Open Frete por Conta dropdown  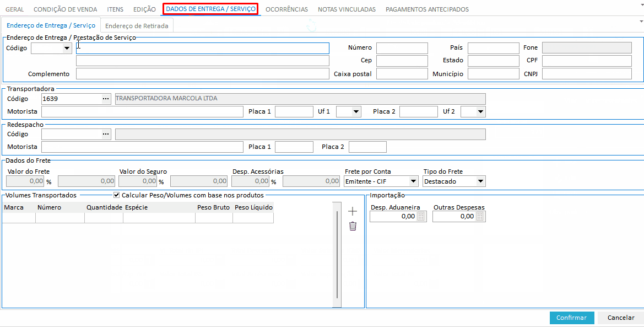tap(413, 181)
